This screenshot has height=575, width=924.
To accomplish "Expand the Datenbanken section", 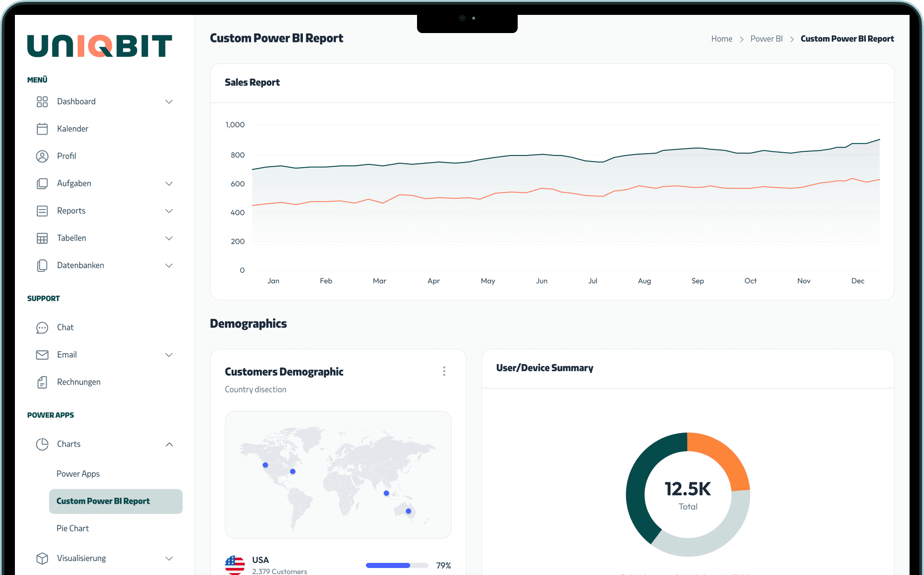I will pyautogui.click(x=169, y=265).
